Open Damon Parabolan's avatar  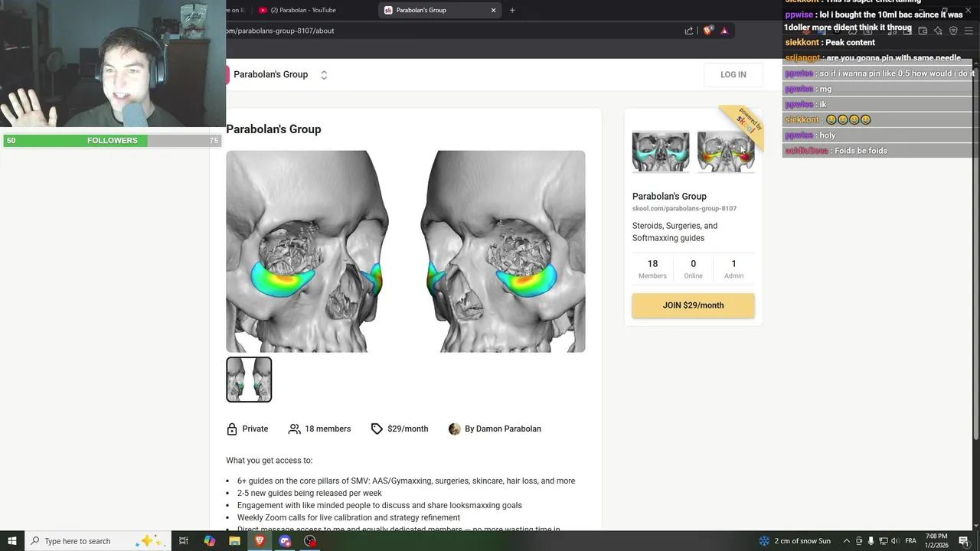pyautogui.click(x=455, y=429)
